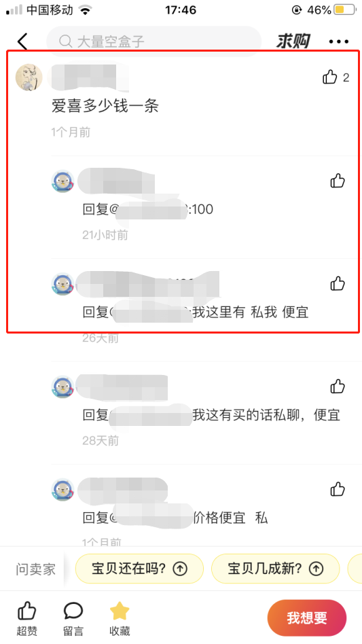
Task: Open seal avatar of the 21小时前 reply
Action: coord(62,181)
